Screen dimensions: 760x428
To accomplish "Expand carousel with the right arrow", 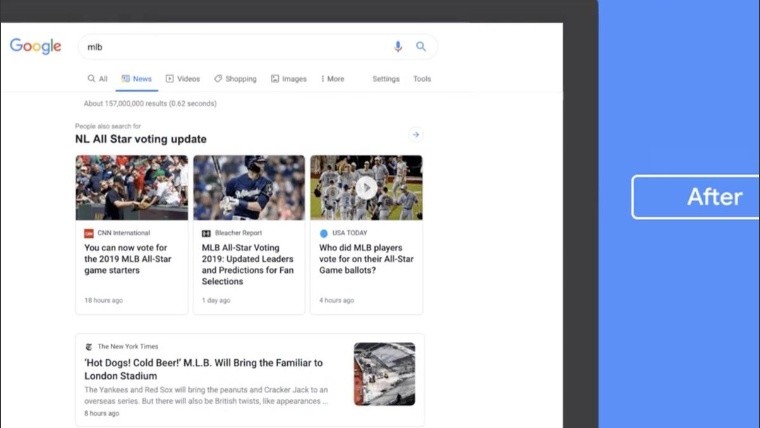I will pos(415,135).
